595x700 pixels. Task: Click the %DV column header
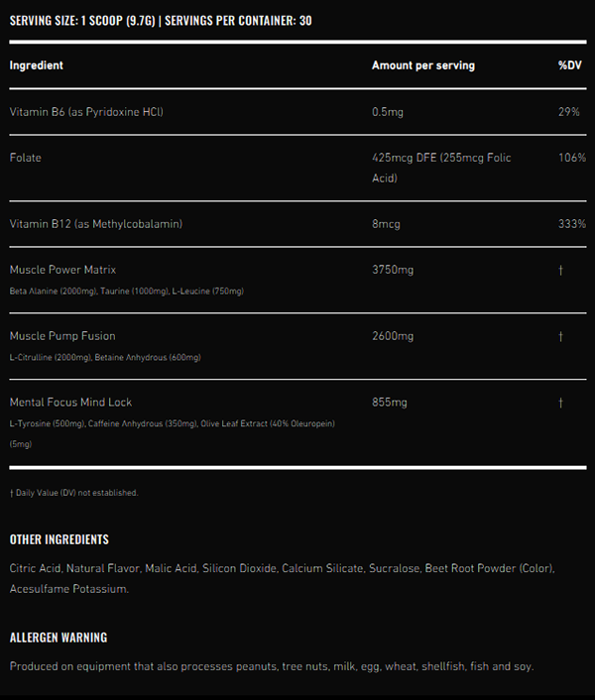pos(569,65)
